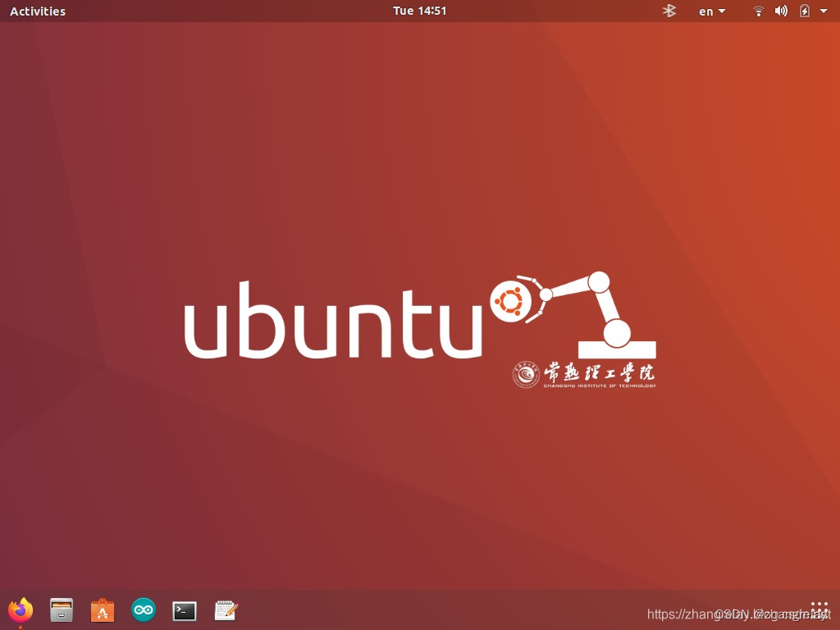This screenshot has width=840, height=630.
Task: Open the Text Editor from dock
Action: coord(226,610)
